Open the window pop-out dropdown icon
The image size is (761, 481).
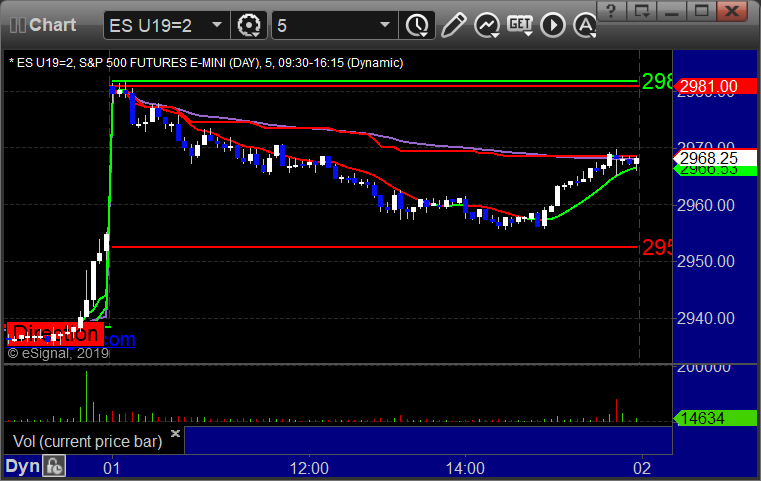pyautogui.click(x=641, y=11)
